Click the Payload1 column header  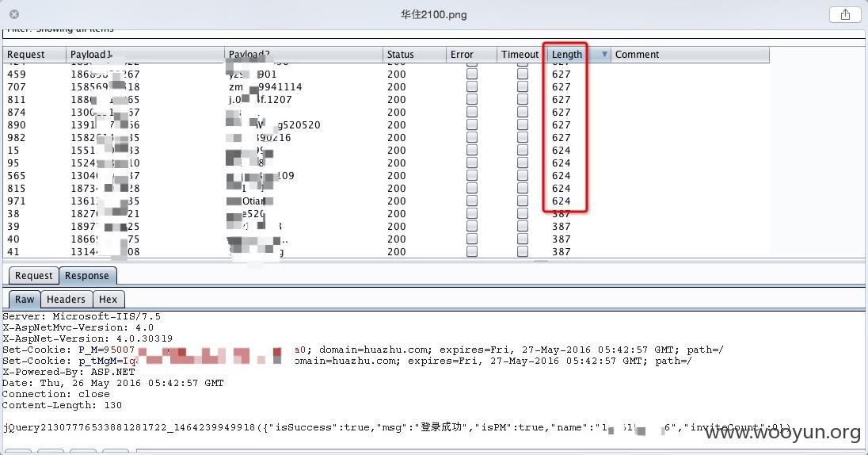(x=145, y=55)
